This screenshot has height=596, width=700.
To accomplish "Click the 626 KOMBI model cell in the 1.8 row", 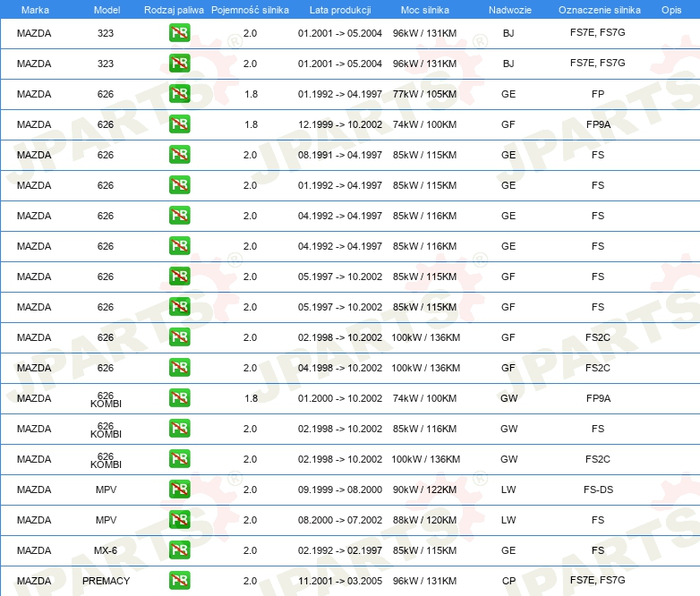I will 106,399.
